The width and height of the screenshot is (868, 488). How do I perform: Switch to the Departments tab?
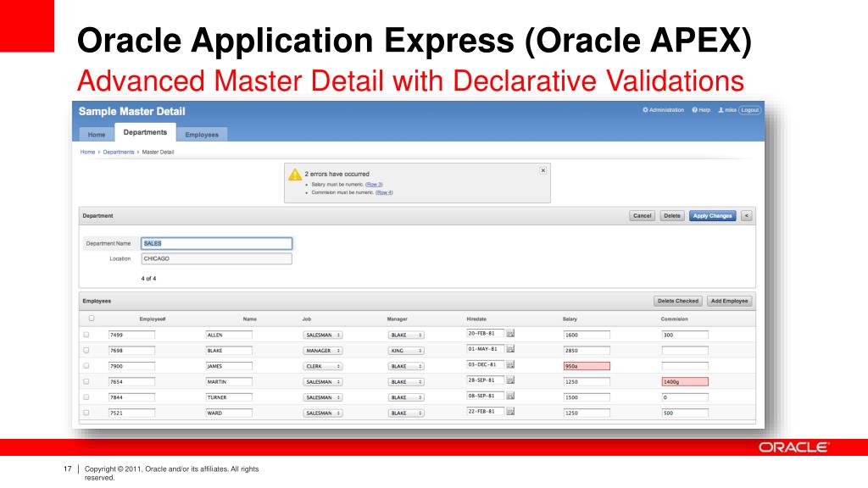click(145, 132)
